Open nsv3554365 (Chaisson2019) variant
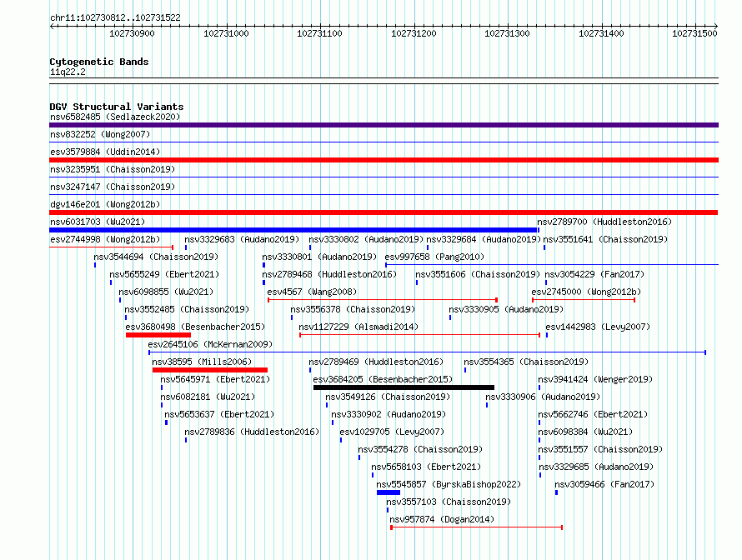 point(526,362)
